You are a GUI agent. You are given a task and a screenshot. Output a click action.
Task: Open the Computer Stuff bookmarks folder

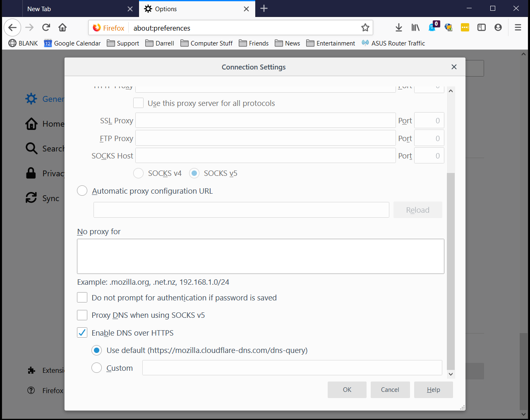206,43
